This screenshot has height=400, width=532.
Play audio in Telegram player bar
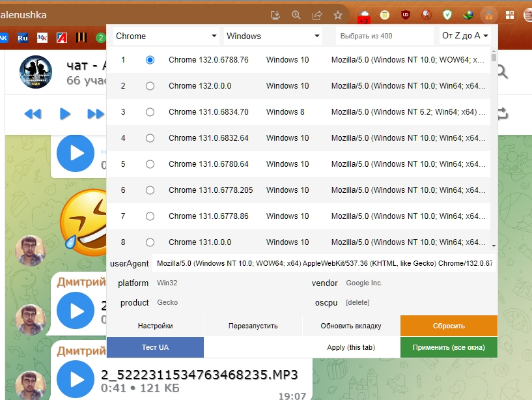tap(64, 114)
